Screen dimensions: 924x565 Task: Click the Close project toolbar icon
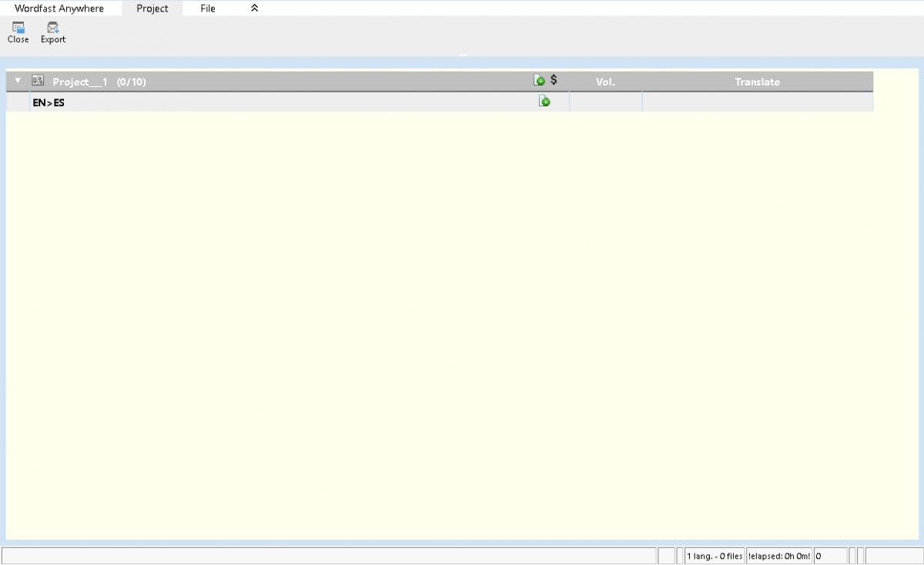point(18,32)
